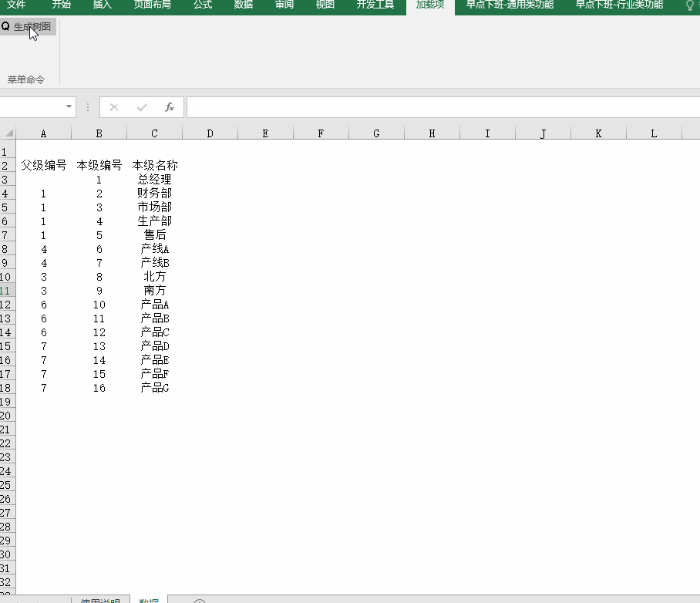Open the Insert Function fx button

tap(170, 107)
